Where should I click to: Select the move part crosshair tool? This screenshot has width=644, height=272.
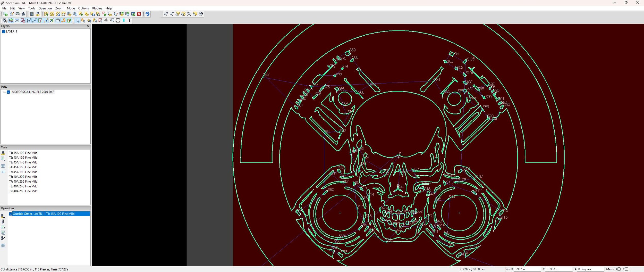point(106,20)
